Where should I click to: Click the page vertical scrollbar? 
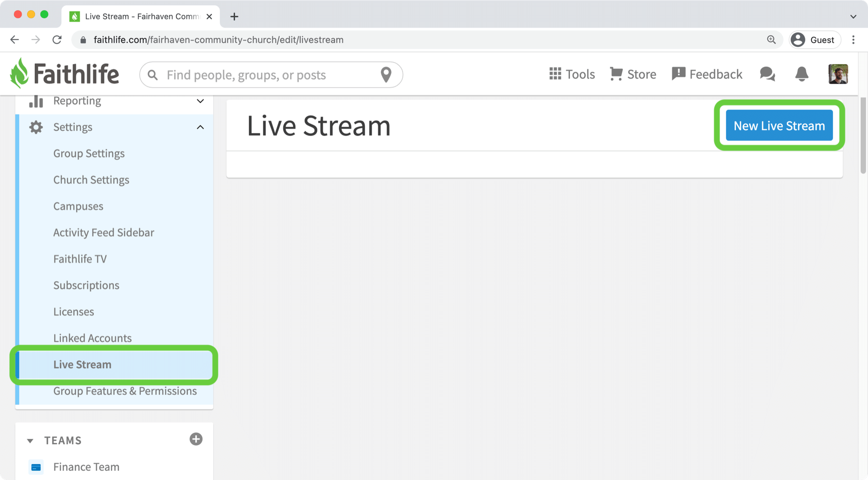[863, 136]
